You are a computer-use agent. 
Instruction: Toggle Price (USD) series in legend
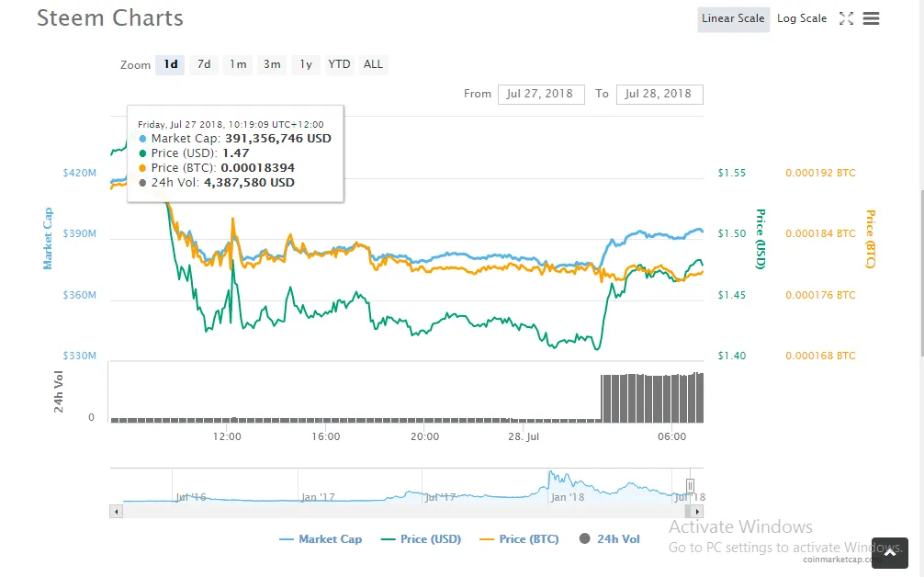pos(422,539)
